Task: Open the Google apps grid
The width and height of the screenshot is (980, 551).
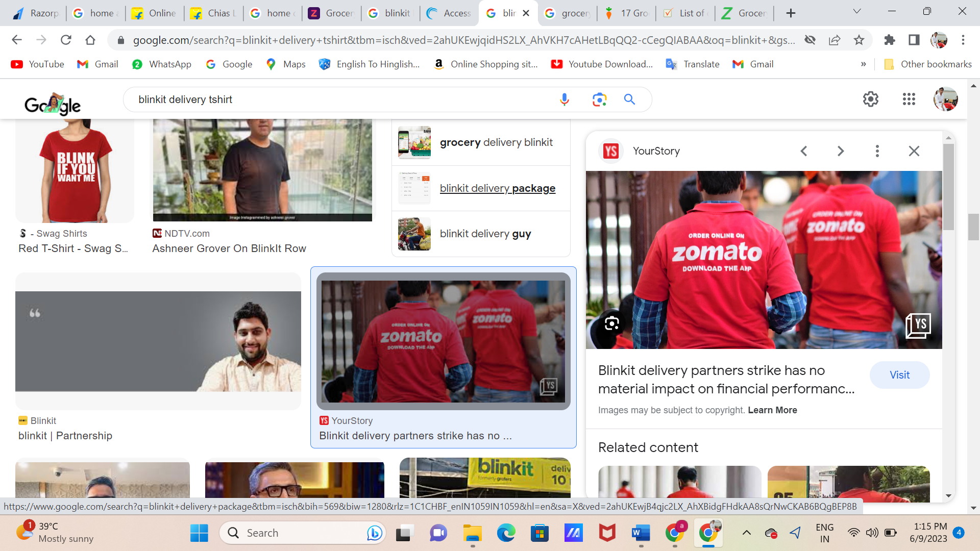Action: (909, 99)
